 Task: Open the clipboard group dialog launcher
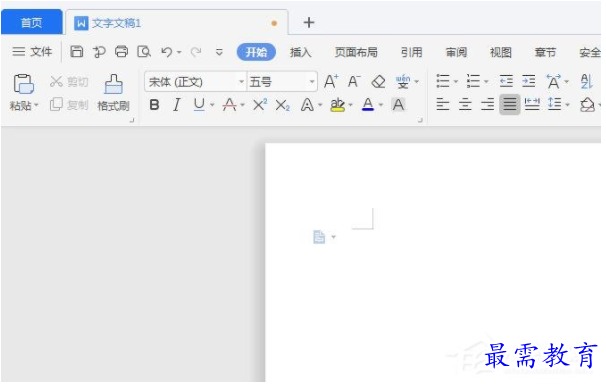pyautogui.click(x=131, y=120)
